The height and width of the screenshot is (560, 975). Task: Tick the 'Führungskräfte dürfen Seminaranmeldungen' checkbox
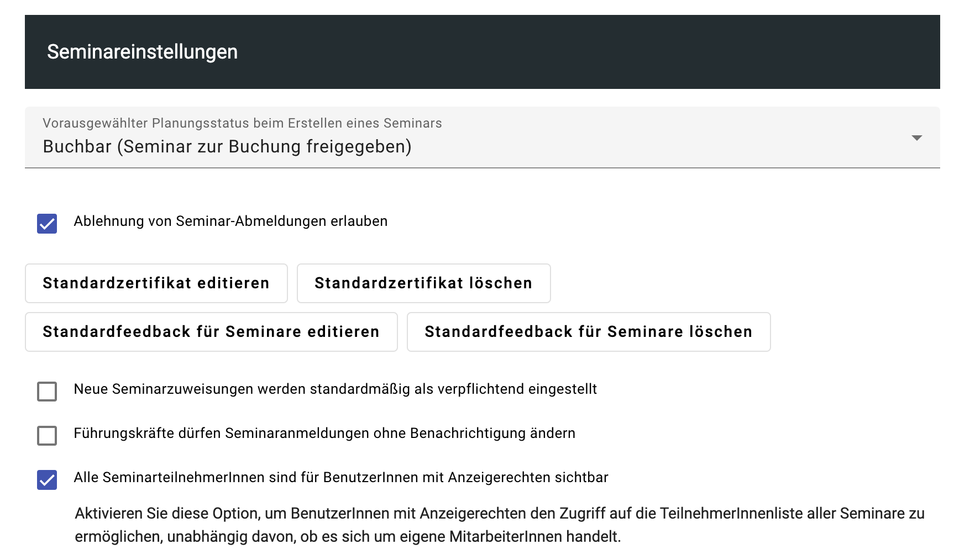coord(47,436)
